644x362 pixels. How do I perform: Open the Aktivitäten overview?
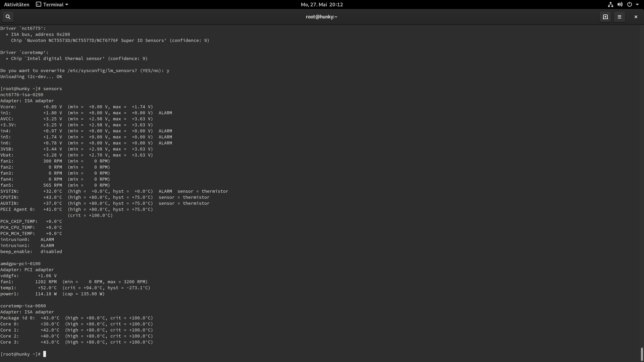point(16,5)
